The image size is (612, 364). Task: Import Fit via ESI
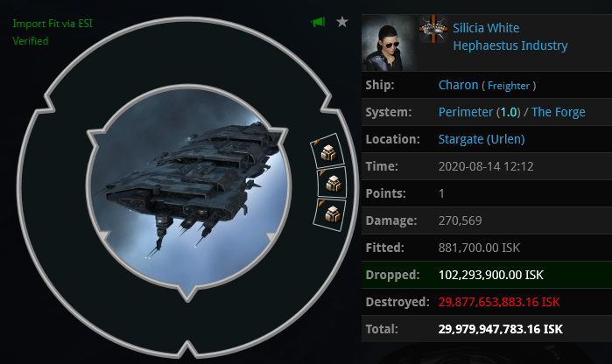pos(53,24)
